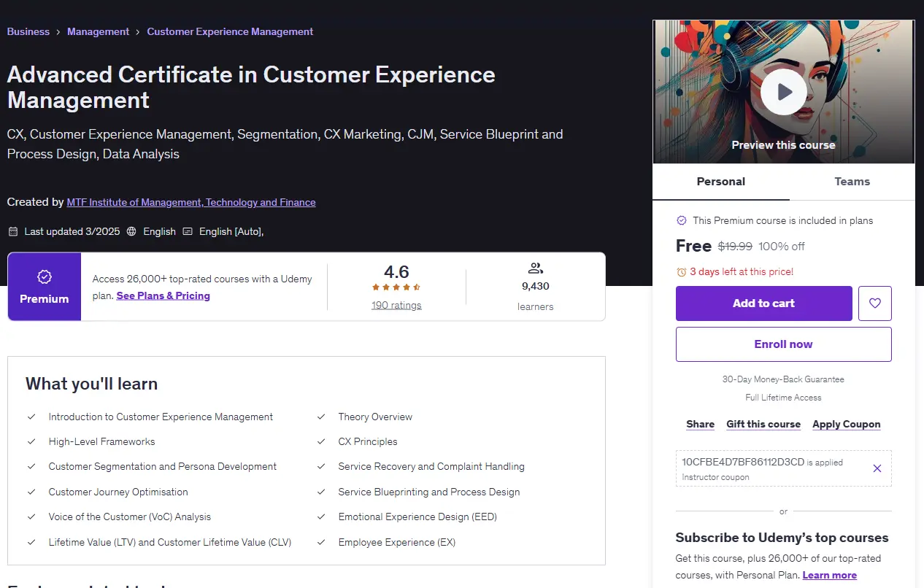The width and height of the screenshot is (924, 588).
Task: Click 'Customer Segmentation and Persona Development' item
Action: [163, 466]
